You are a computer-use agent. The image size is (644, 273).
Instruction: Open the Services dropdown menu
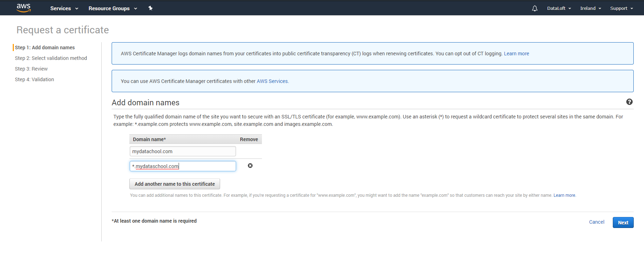click(x=64, y=8)
